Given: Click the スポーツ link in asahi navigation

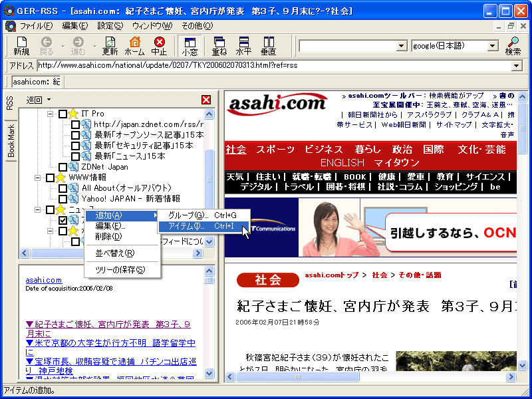Looking at the screenshot, I should [x=275, y=150].
